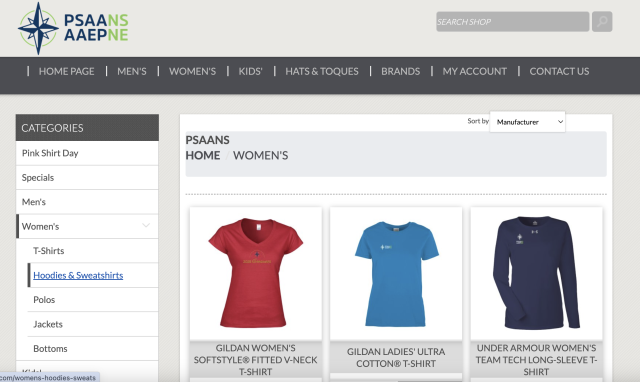Select Men's category in sidebar
This screenshot has width=640, height=382.
pyautogui.click(x=87, y=202)
